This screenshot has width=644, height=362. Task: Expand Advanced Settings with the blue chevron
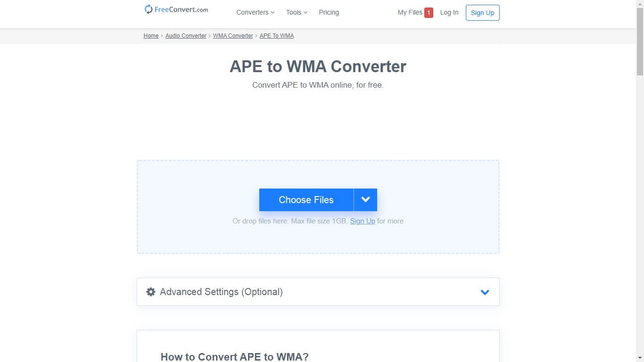[x=485, y=292]
